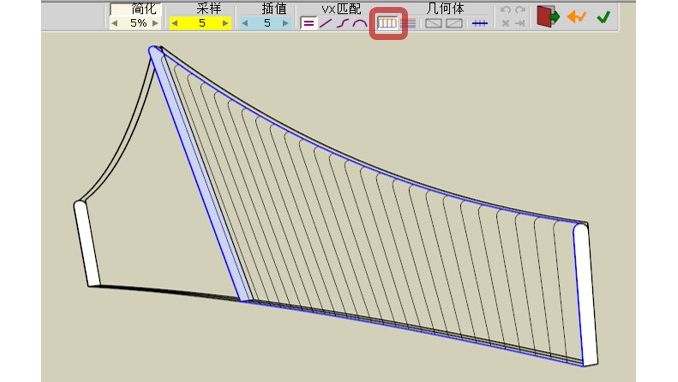Click the yellow 采样 value field
The image size is (678, 382).
point(201,23)
